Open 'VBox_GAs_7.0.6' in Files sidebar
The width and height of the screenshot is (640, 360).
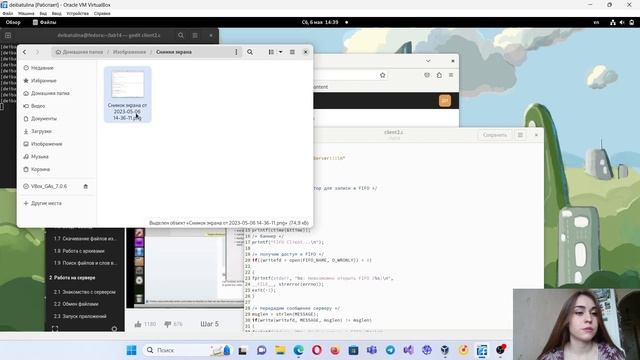pos(45,186)
